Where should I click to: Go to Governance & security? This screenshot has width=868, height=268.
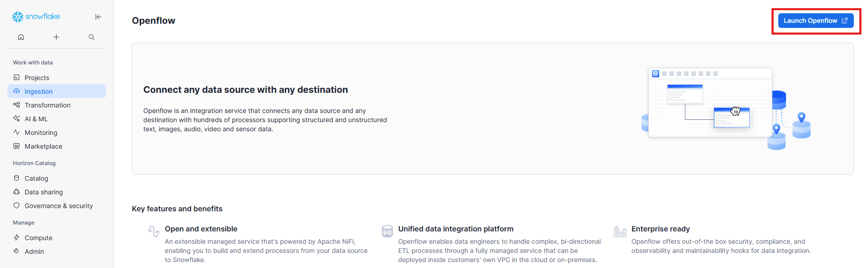coord(59,206)
